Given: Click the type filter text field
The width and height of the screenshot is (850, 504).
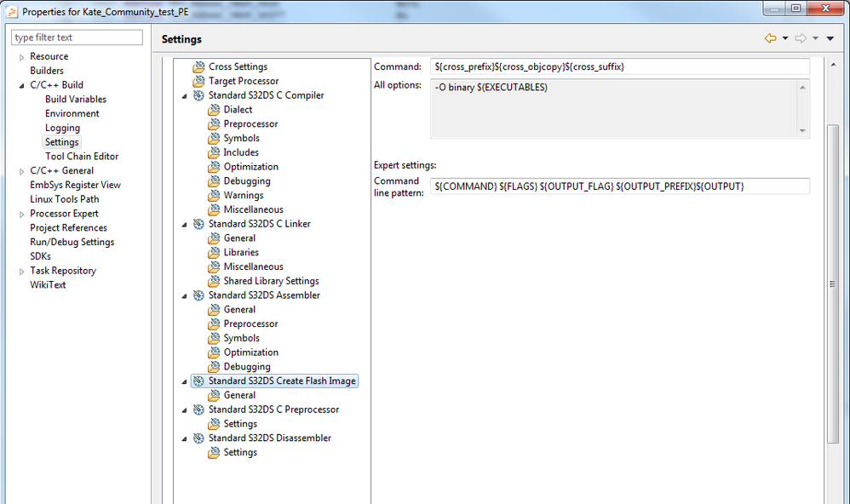Looking at the screenshot, I should [77, 37].
